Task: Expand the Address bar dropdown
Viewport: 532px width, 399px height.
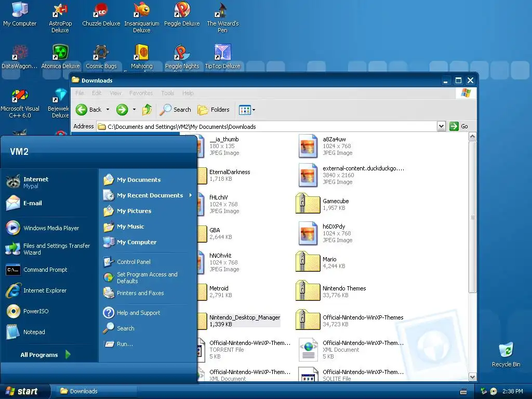Action: tap(441, 127)
